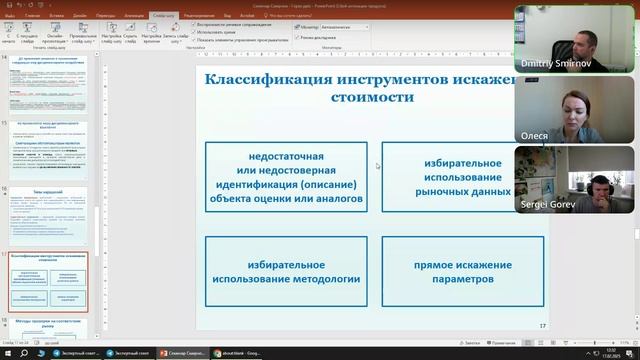
Task: Open the Review ribbon tab
Action: (x=199, y=16)
